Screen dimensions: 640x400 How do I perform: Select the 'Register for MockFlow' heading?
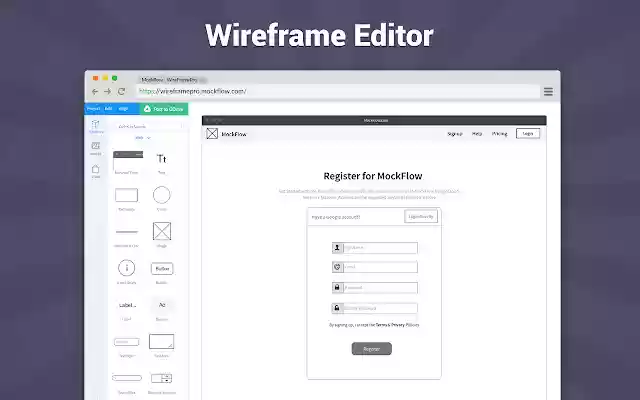373,176
